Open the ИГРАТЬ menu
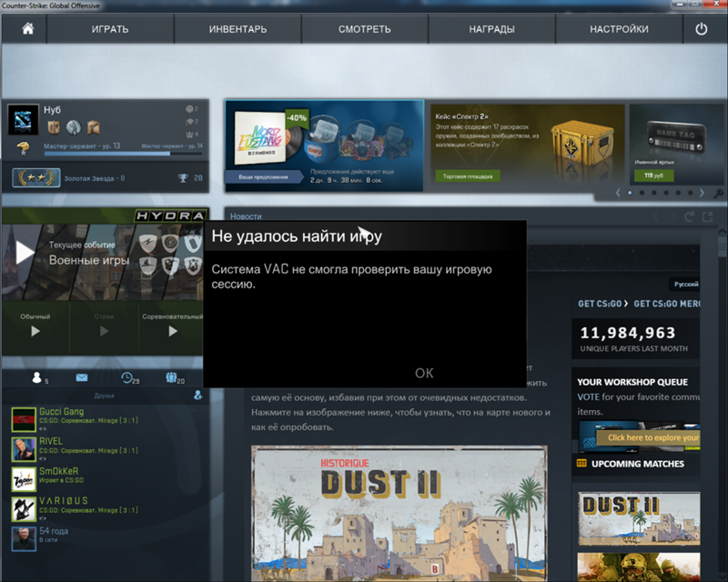The width and height of the screenshot is (728, 582). click(110, 29)
